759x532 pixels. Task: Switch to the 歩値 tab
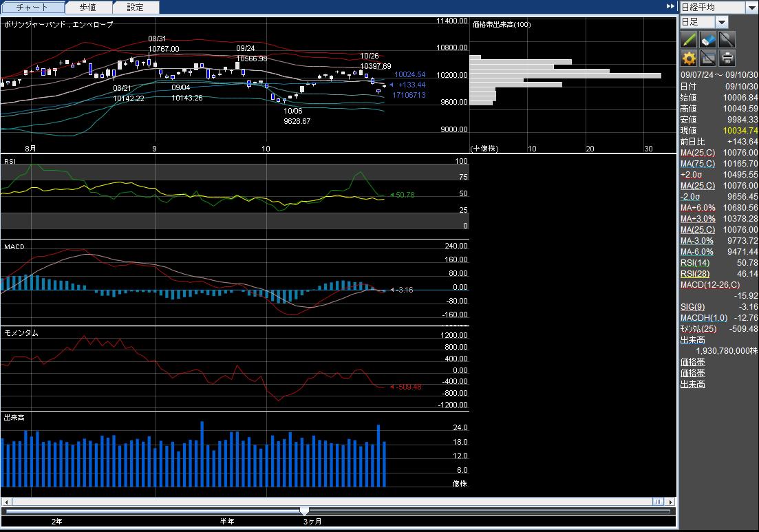pyautogui.click(x=88, y=8)
